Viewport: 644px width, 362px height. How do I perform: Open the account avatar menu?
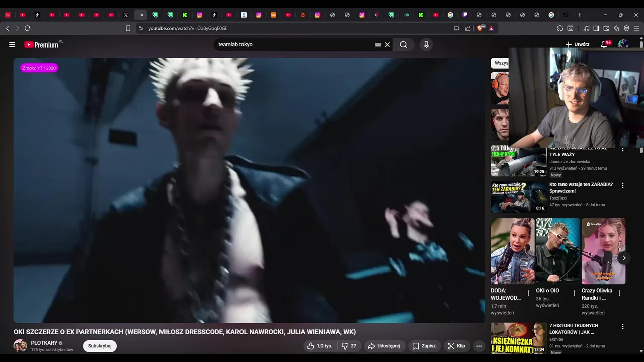coord(623,44)
